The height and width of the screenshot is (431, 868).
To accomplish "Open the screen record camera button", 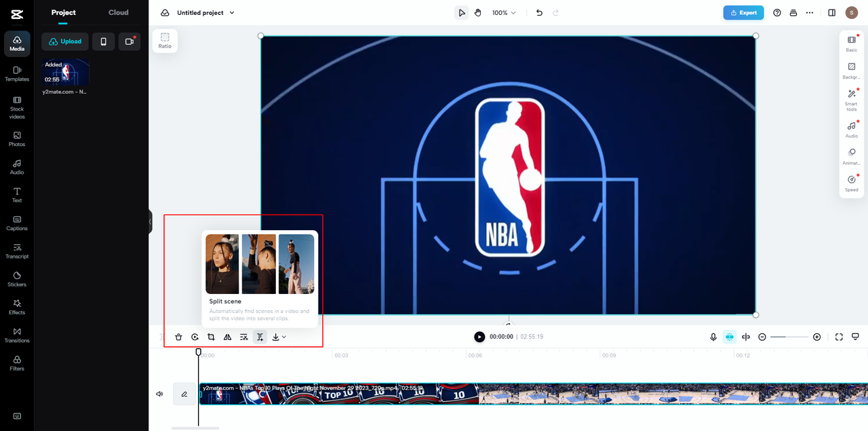I will point(129,41).
